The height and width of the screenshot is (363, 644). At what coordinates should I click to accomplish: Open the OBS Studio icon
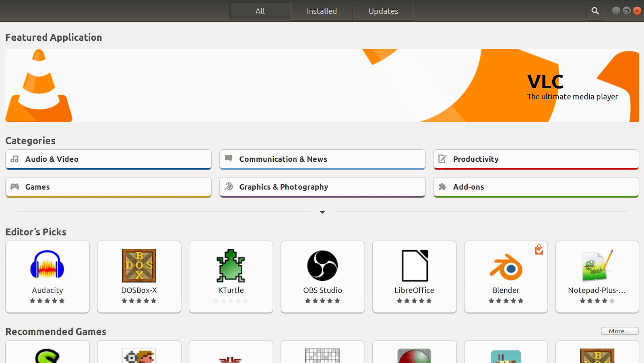322,266
